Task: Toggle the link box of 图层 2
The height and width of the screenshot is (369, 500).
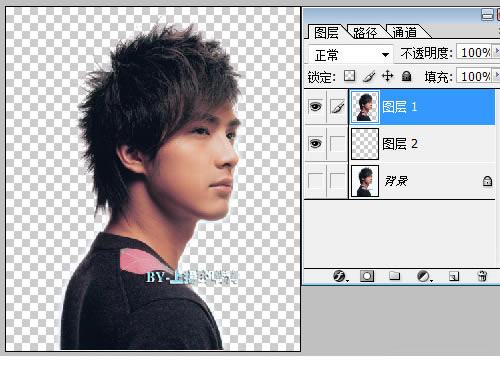Action: click(x=337, y=144)
